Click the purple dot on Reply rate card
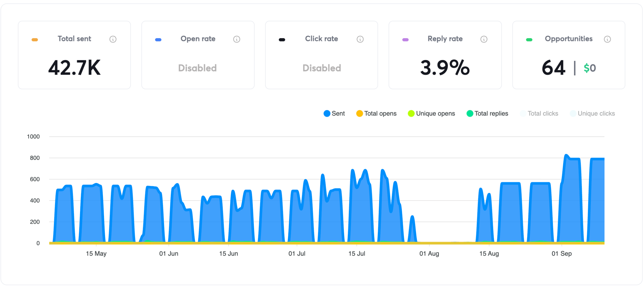This screenshot has width=644, height=289. click(x=405, y=39)
